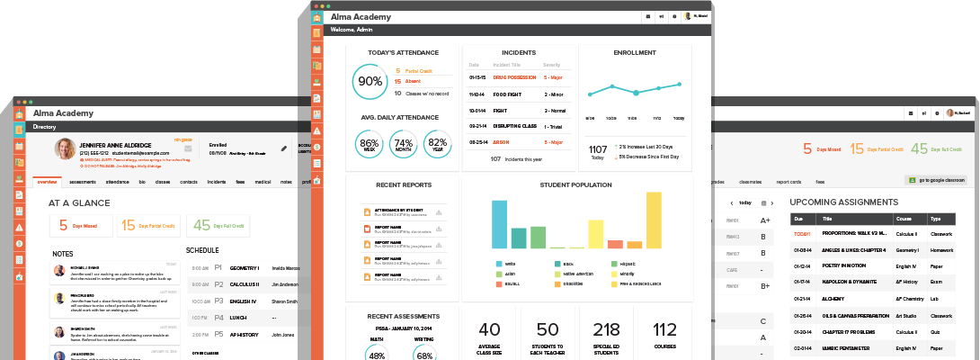980x360 pixels.
Task: Open the calendar picker icon next to today
Action: click(763, 203)
